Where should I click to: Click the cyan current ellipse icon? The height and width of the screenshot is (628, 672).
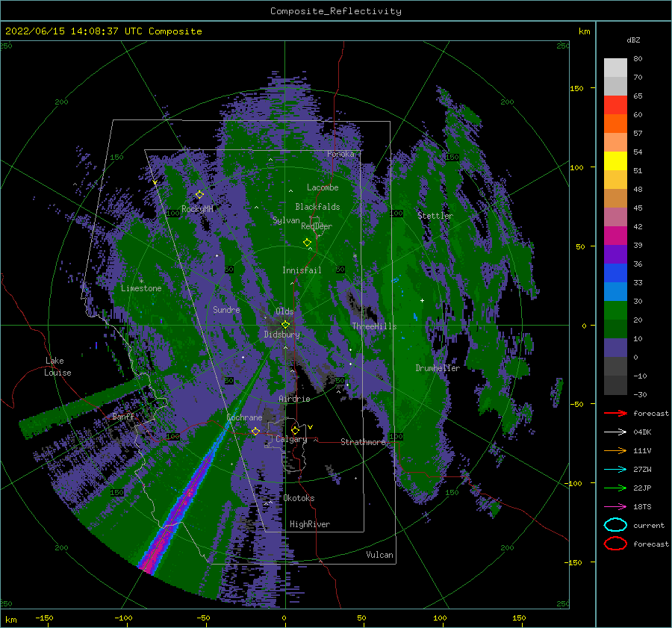pyautogui.click(x=615, y=525)
